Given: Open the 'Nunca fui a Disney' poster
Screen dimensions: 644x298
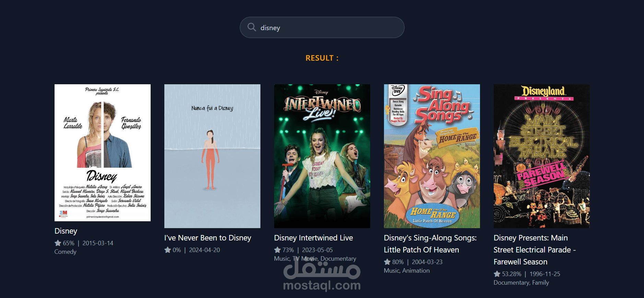Looking at the screenshot, I should click(x=212, y=156).
